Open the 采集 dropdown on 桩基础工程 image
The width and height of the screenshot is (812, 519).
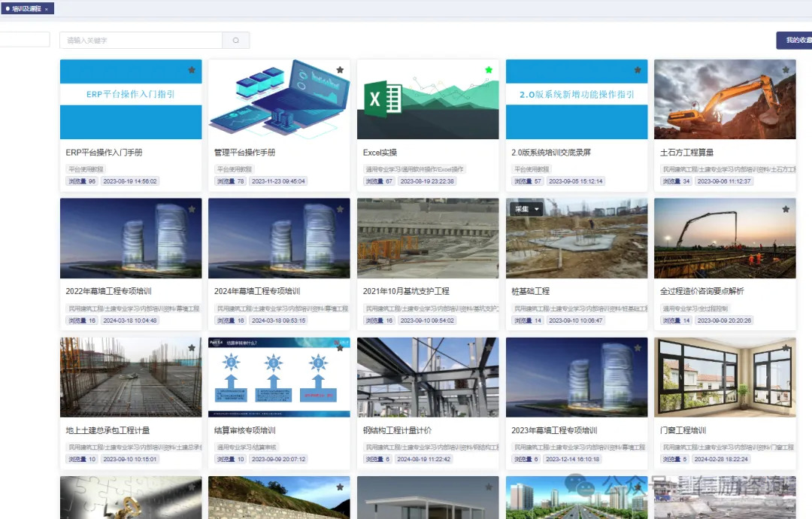(x=526, y=209)
